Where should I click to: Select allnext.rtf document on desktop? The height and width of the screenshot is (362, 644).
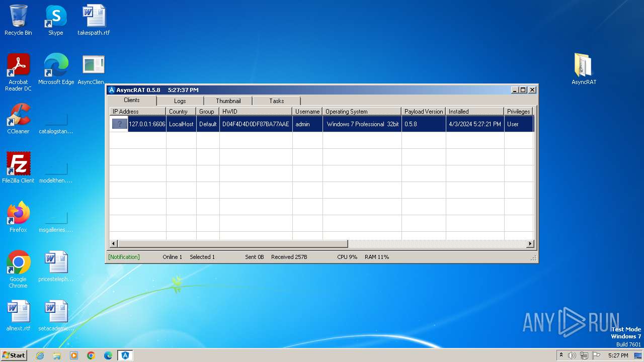[x=18, y=316]
